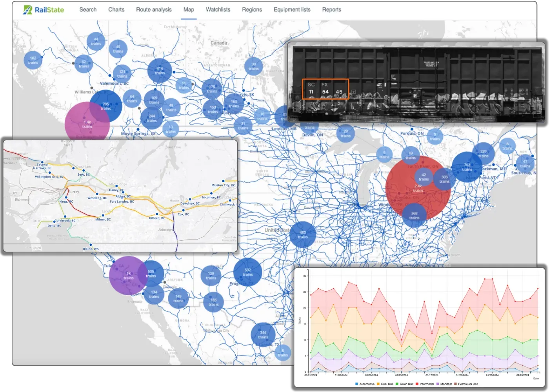The image size is (549, 392).
Task: Open the 121 trains cluster
Action: [122, 74]
